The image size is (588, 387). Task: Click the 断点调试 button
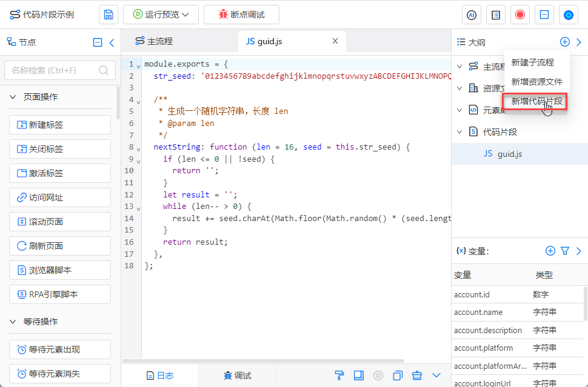241,15
